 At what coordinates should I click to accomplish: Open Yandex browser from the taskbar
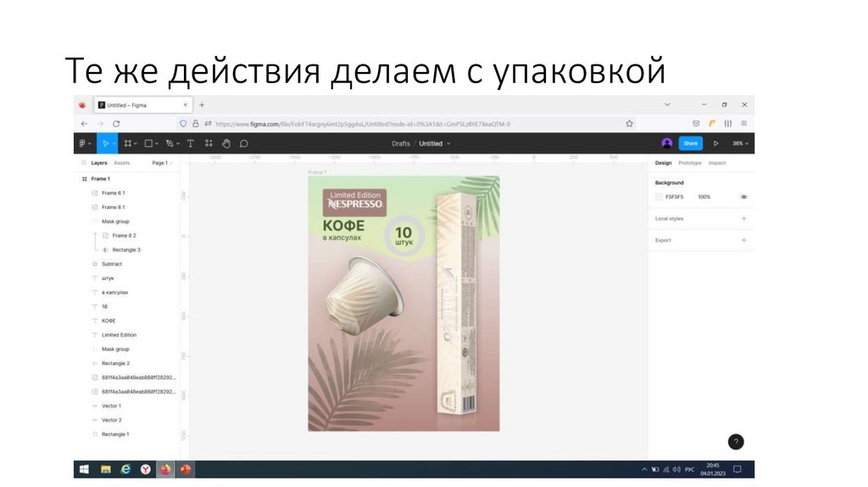pos(146,469)
